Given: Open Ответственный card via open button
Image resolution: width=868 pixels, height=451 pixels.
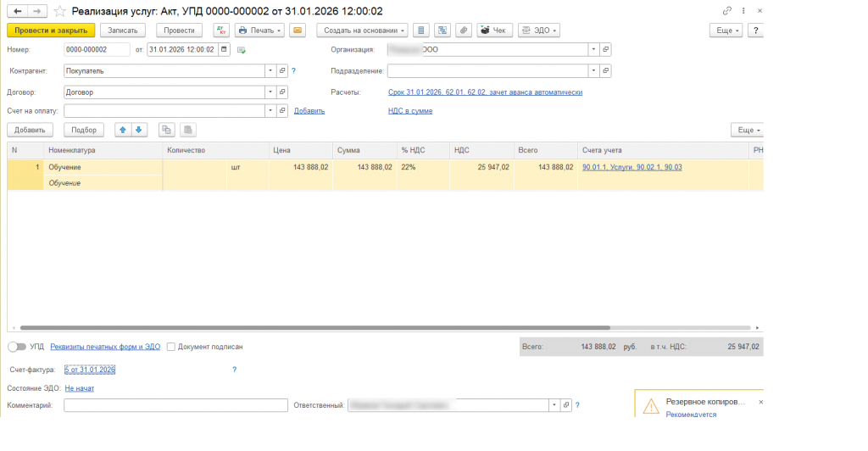Looking at the screenshot, I should pos(565,405).
